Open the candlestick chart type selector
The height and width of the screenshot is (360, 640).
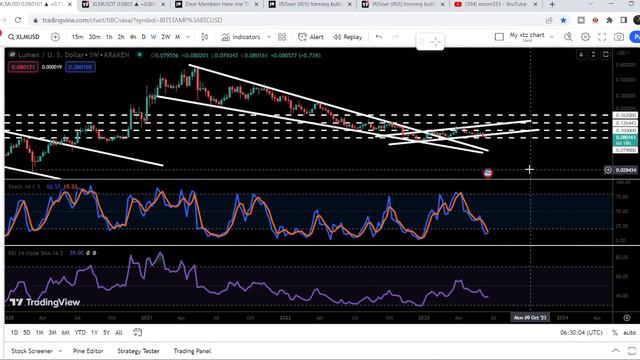(204, 37)
